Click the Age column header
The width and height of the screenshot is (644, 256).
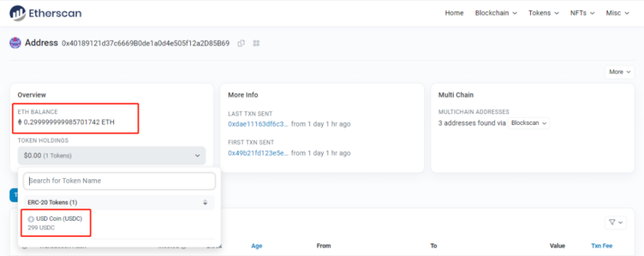click(256, 245)
